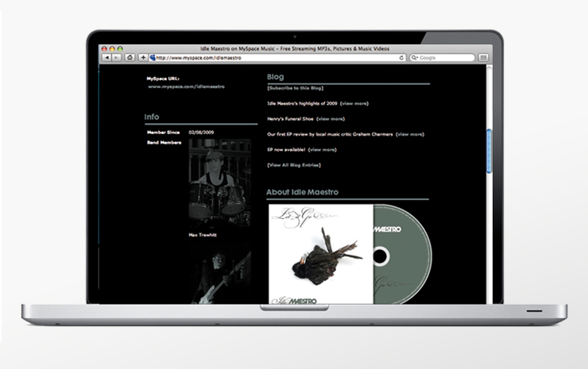Click the Band Members label
This screenshot has height=369, width=588.
(164, 142)
